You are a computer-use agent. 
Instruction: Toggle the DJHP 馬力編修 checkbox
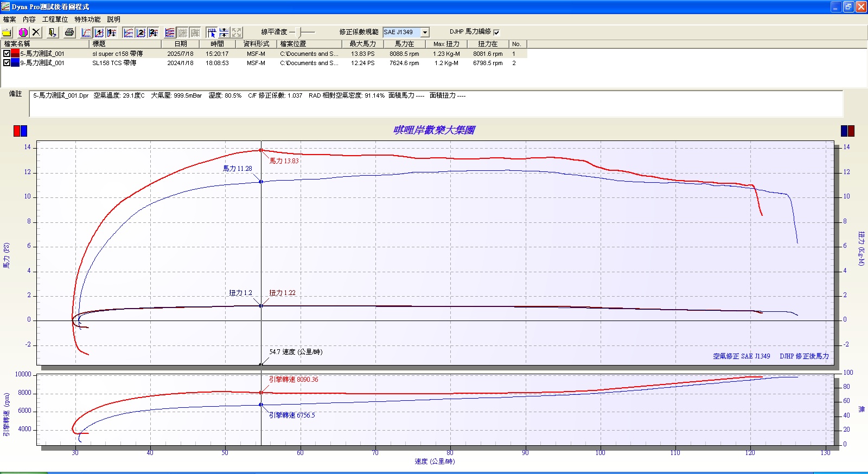(x=496, y=33)
